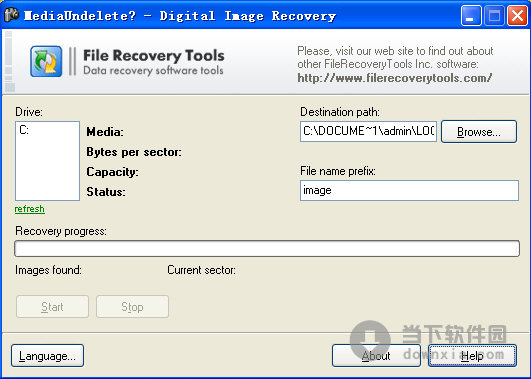Click the Destination path input field
Viewport: 531px width, 379px height.
point(368,131)
